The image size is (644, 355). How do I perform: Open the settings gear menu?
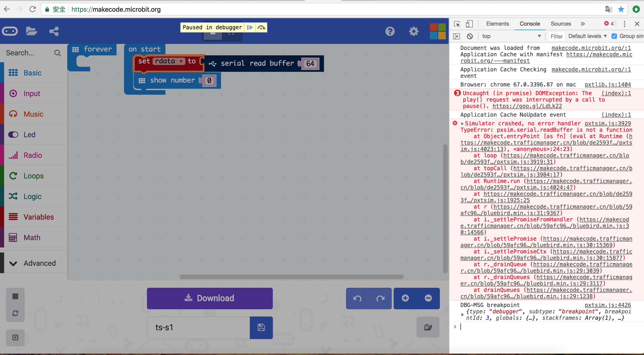pyautogui.click(x=414, y=31)
